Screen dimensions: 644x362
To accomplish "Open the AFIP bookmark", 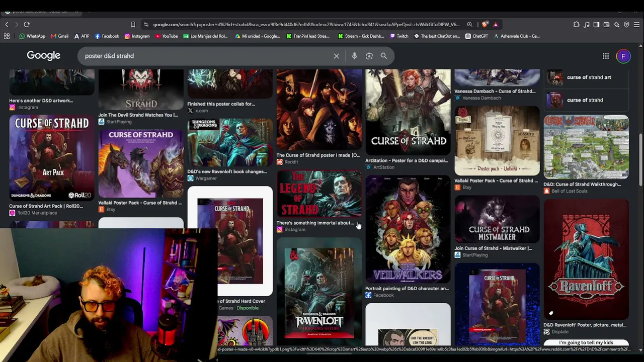I will [82, 36].
